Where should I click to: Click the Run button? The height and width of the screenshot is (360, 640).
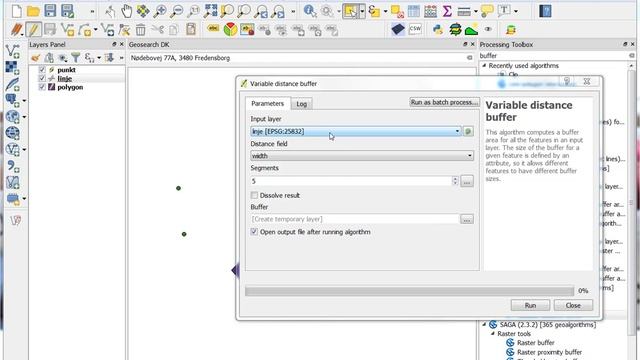[530, 305]
